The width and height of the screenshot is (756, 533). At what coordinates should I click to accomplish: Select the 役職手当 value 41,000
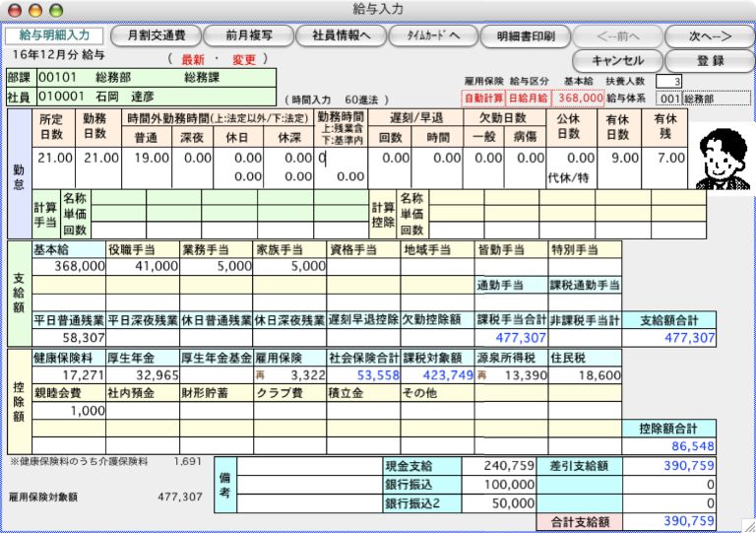point(143,266)
